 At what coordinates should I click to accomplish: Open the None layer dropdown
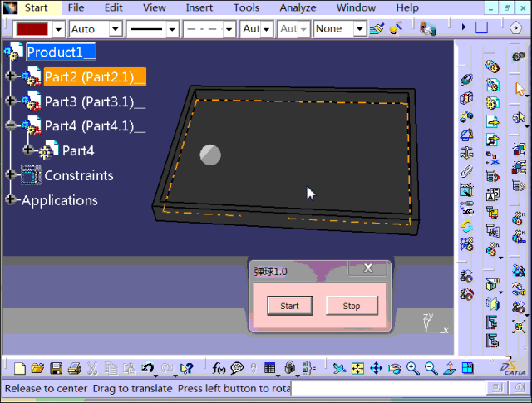(359, 29)
